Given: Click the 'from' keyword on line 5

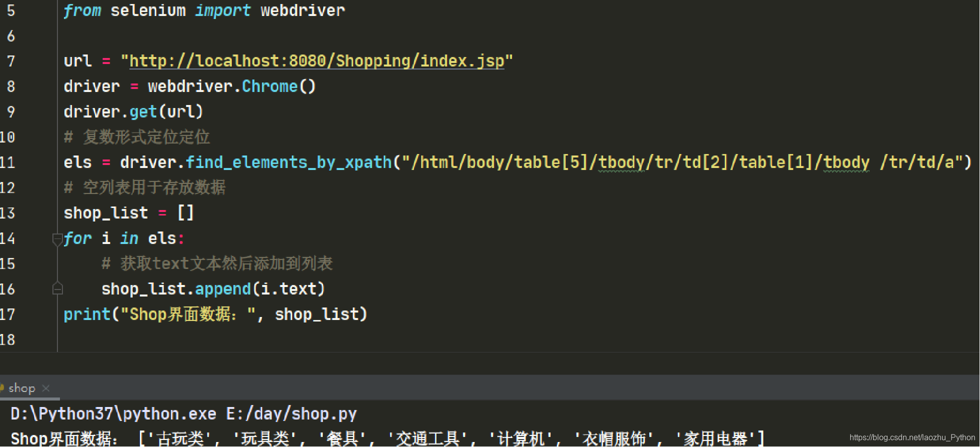Looking at the screenshot, I should [82, 10].
